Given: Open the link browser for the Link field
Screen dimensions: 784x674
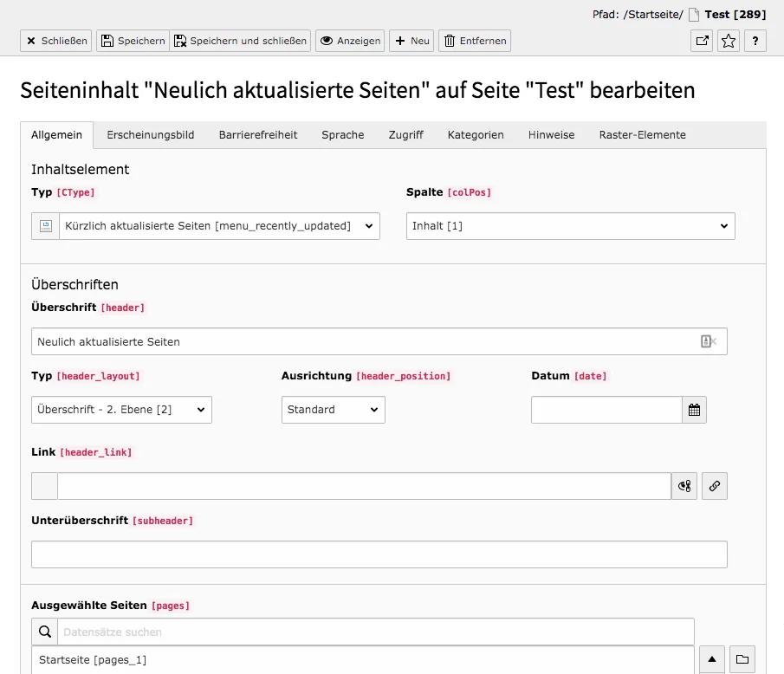Looking at the screenshot, I should click(x=715, y=486).
